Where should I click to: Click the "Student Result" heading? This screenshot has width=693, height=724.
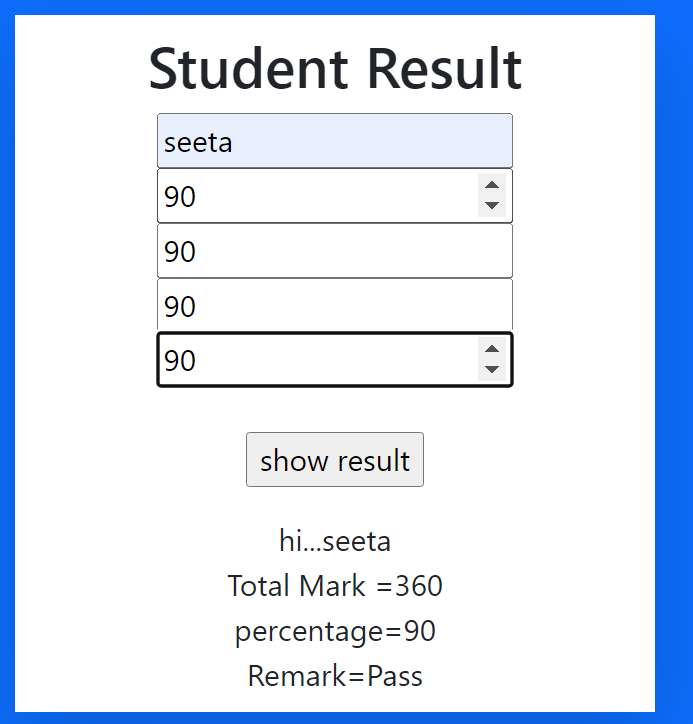pyautogui.click(x=335, y=69)
